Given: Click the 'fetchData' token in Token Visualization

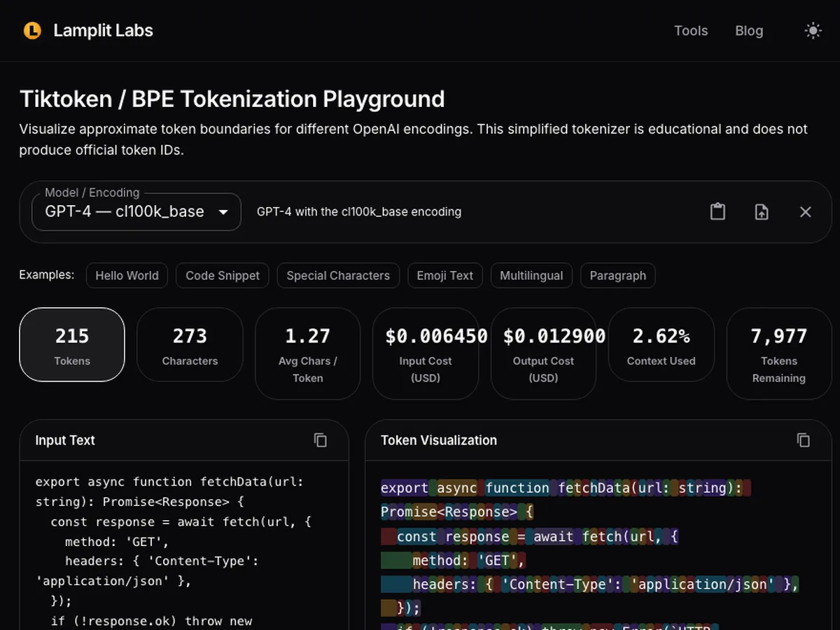Looking at the screenshot, I should click(594, 488).
